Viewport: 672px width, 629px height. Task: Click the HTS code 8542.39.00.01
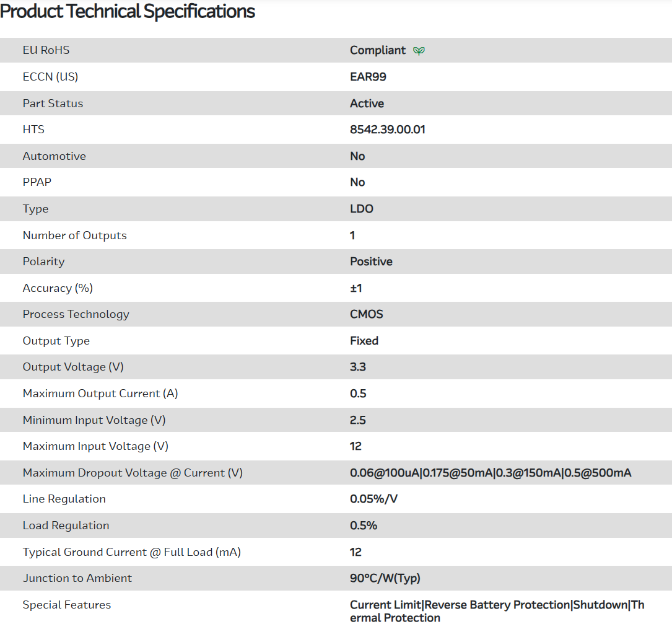tap(387, 130)
